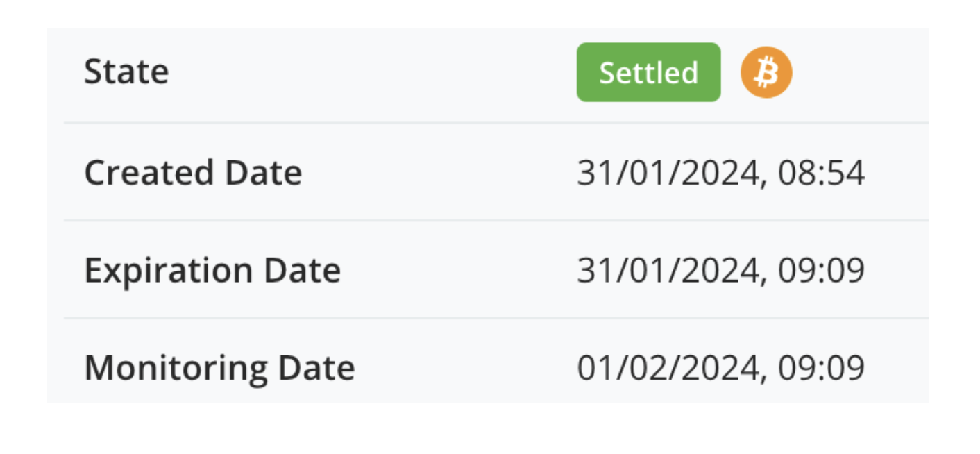Click the created time 08:54
Screen dimensions: 980x454
[821, 174]
